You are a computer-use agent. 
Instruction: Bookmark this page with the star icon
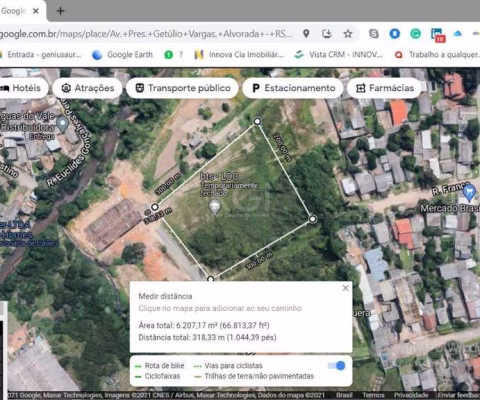[x=348, y=33]
